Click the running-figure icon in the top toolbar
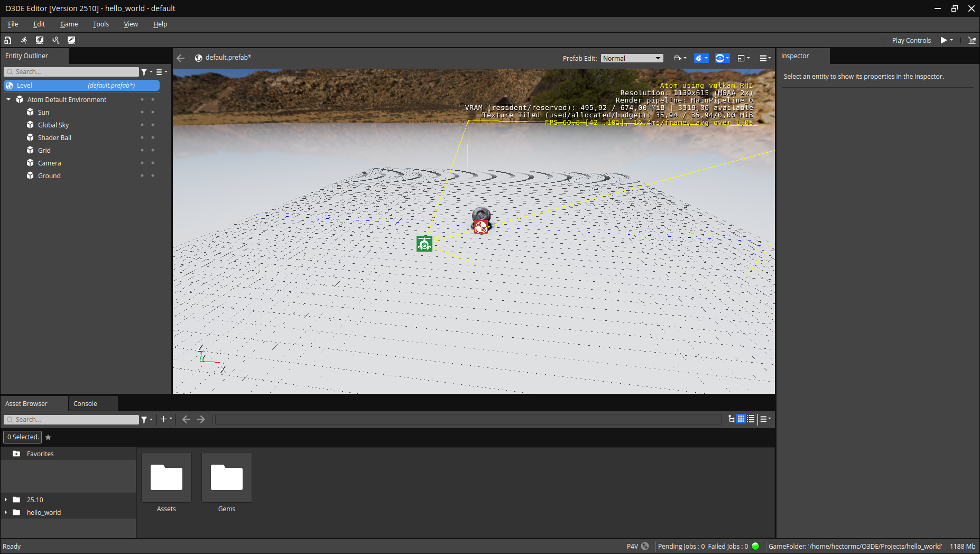 pos(24,40)
